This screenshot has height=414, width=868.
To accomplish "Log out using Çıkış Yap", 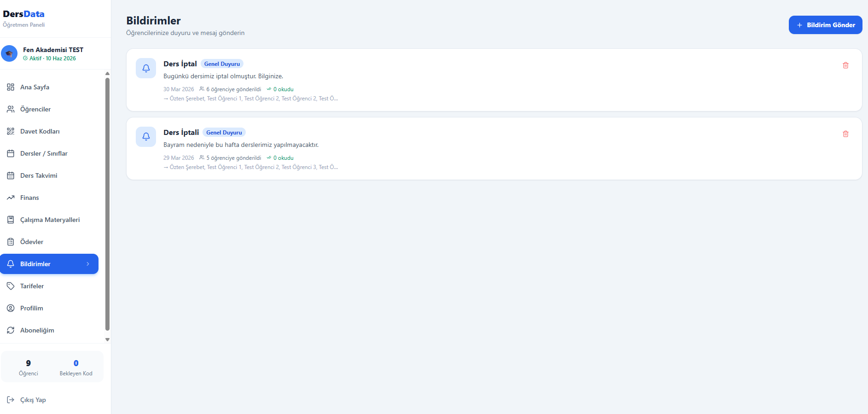I will 33,400.
